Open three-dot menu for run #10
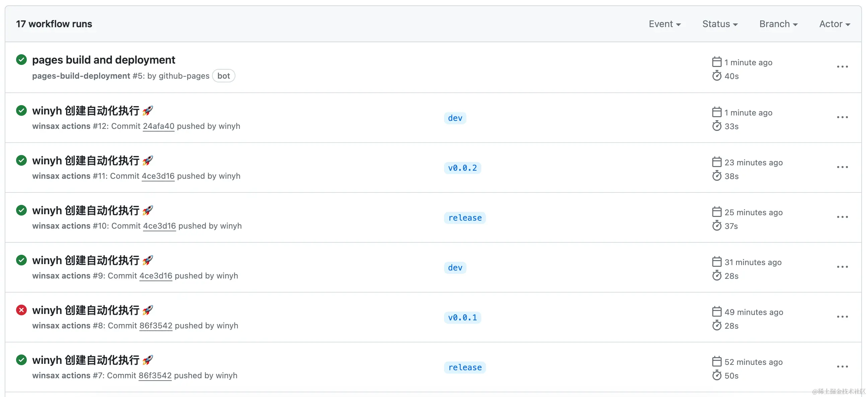 [842, 217]
